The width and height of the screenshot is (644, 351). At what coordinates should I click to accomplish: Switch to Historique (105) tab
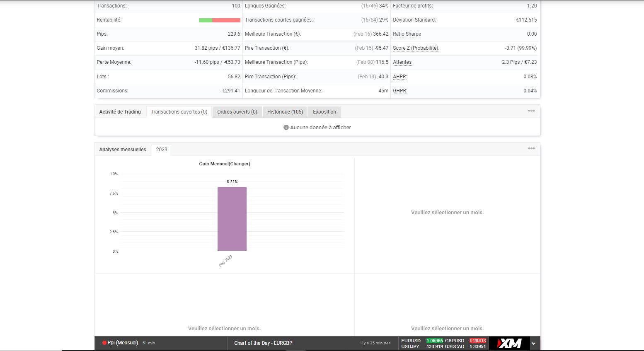[x=285, y=112]
